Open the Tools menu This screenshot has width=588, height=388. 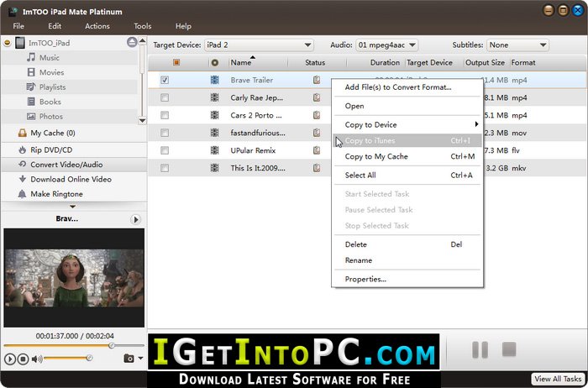[x=143, y=26]
